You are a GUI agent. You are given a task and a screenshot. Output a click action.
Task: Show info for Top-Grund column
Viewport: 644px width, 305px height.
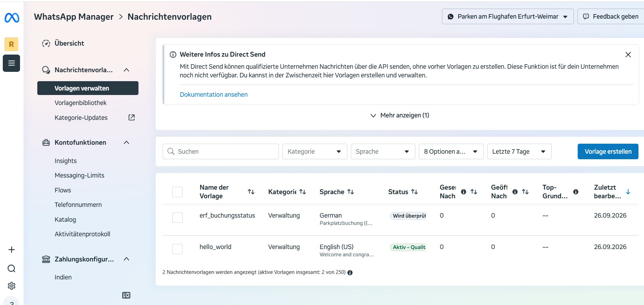tap(576, 192)
